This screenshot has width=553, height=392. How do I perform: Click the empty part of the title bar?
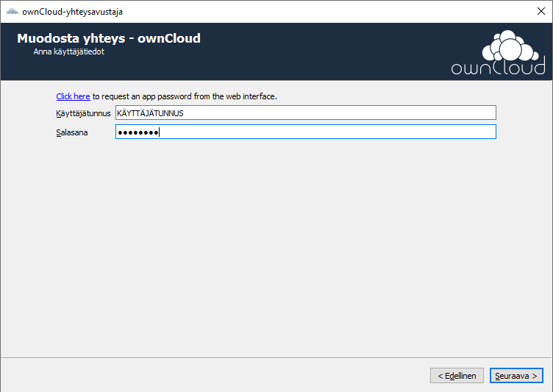318,12
